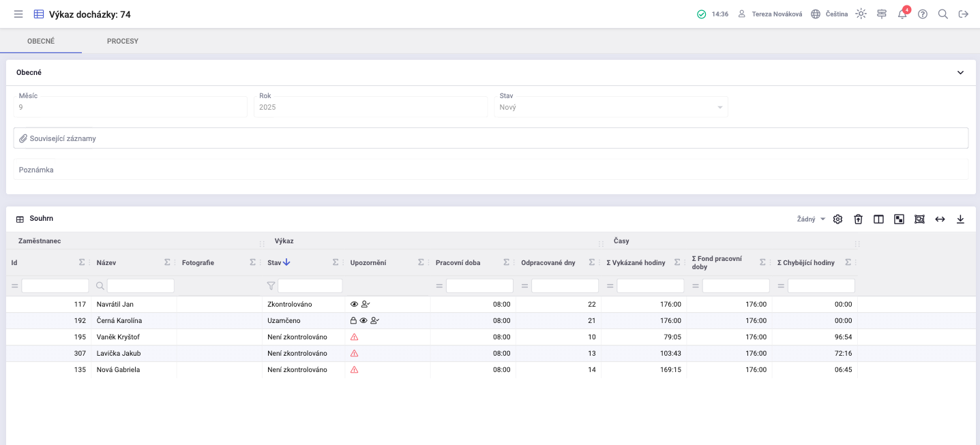Viewport: 980px width, 445px height.
Task: Click the help question mark icon
Action: coord(923,14)
